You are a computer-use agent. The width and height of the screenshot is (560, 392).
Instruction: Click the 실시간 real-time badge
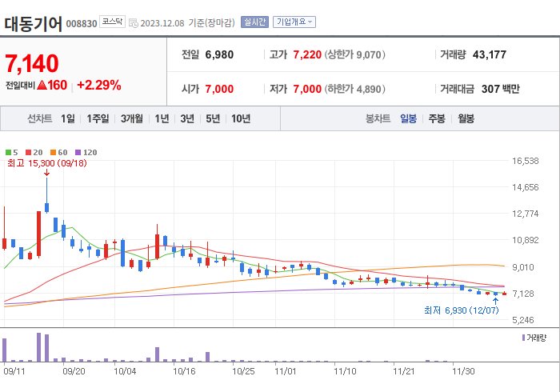coord(254,22)
